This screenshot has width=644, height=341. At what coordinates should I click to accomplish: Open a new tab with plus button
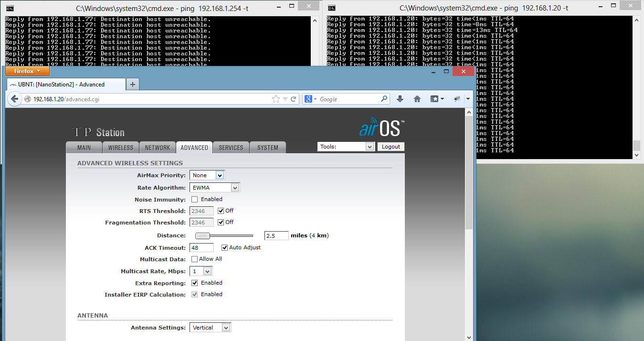pyautogui.click(x=133, y=84)
